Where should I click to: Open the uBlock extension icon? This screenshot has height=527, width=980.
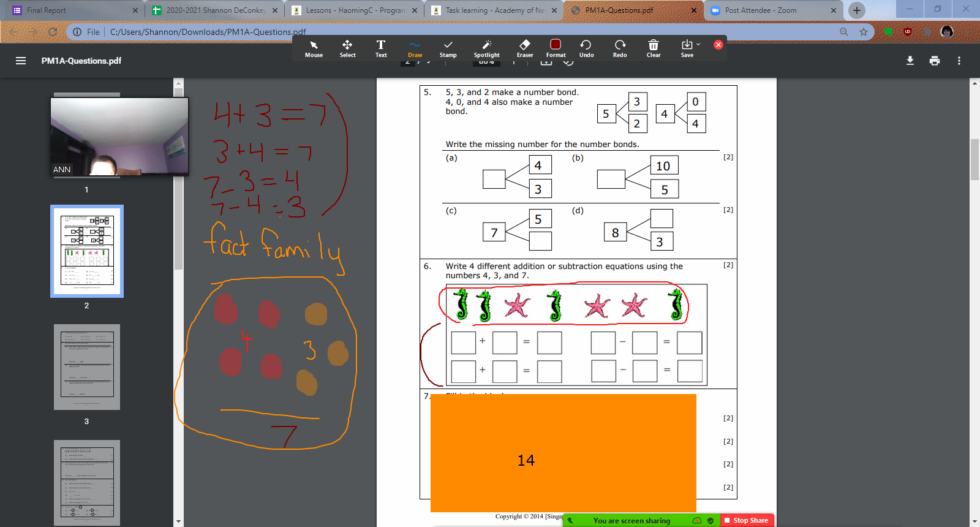[x=908, y=32]
